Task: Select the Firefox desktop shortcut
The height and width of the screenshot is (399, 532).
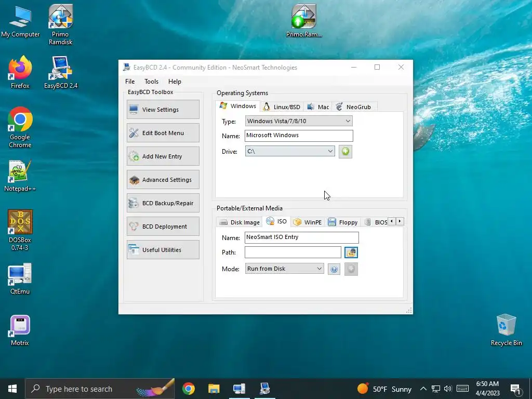Action: click(x=20, y=72)
